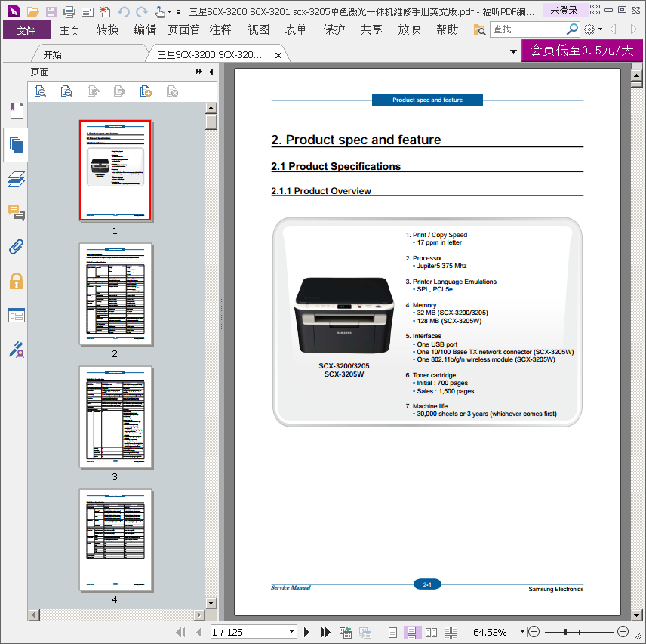Go to the previous page
This screenshot has width=646, height=644.
199,632
